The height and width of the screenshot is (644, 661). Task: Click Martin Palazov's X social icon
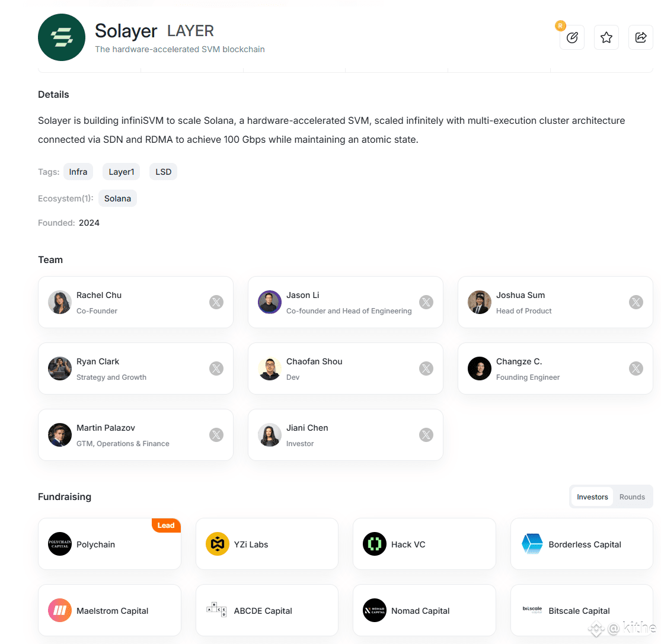[216, 435]
